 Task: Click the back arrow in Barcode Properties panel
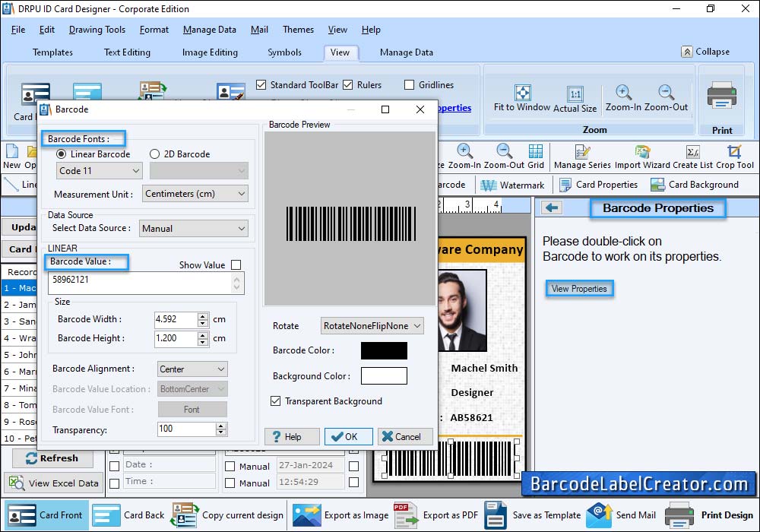(x=552, y=207)
